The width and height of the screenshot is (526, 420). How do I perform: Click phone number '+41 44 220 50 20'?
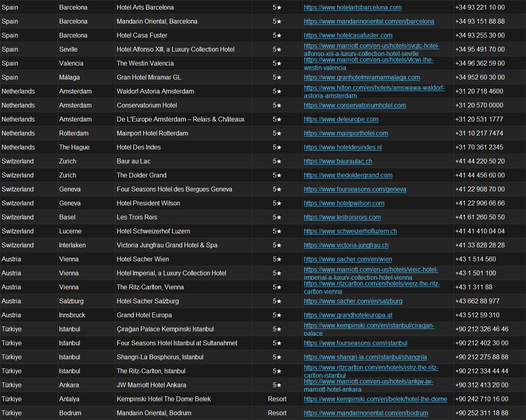(x=480, y=161)
